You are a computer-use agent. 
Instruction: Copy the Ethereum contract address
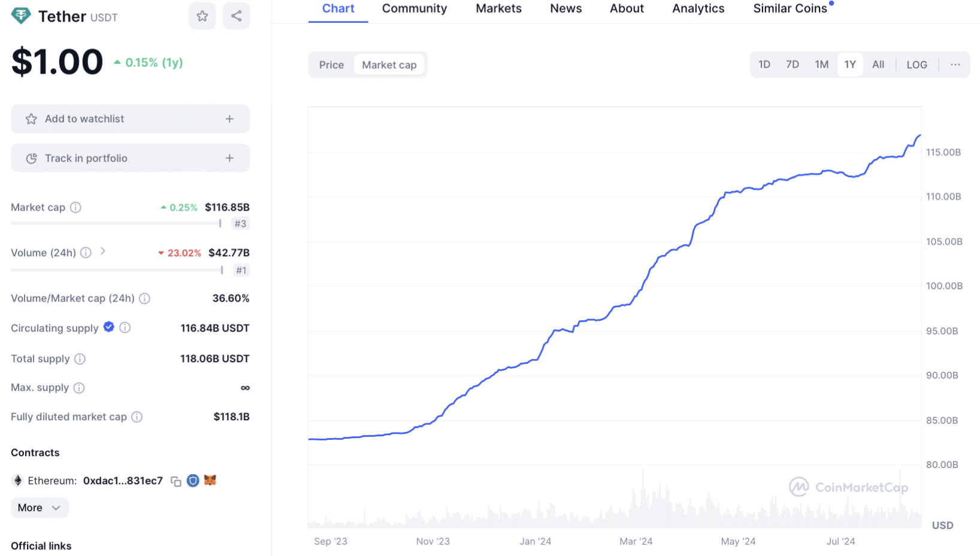[x=176, y=481]
